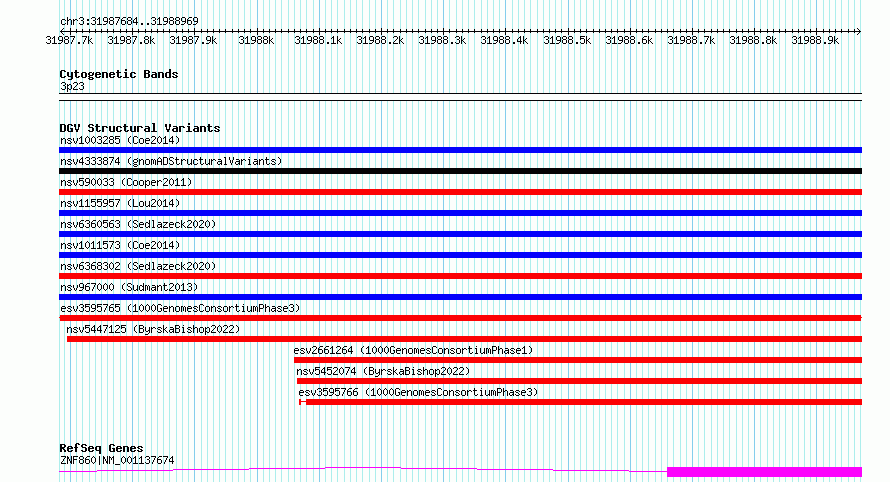Click the ruler's right end arrowhead
Viewport: 890px width, 482px height.
[859, 31]
